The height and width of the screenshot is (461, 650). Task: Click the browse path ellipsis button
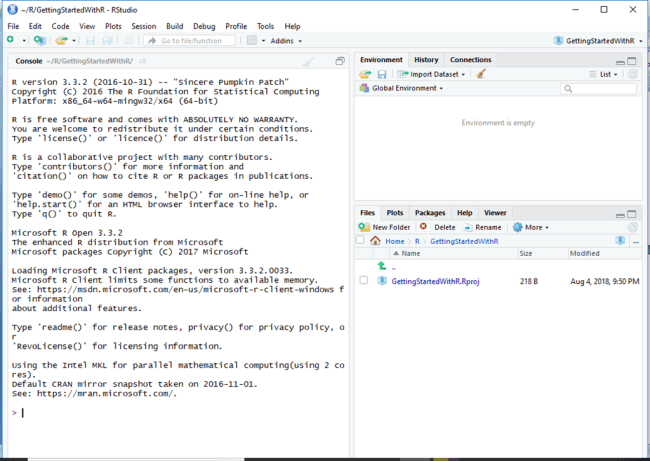click(635, 241)
